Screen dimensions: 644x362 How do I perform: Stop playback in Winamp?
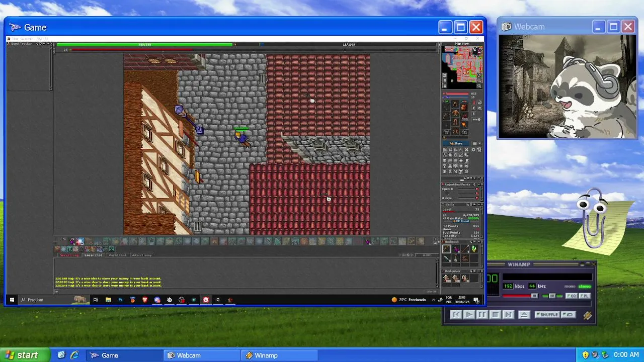coord(495,315)
